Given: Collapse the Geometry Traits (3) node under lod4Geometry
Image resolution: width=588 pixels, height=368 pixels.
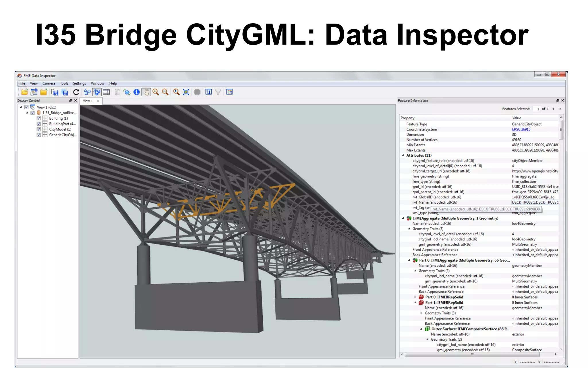Looking at the screenshot, I should coord(409,229).
